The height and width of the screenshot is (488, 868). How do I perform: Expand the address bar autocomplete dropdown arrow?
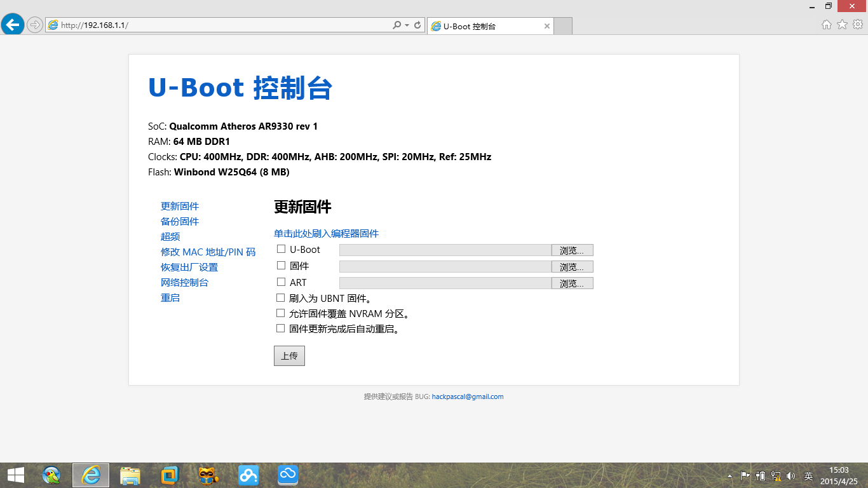(x=407, y=25)
